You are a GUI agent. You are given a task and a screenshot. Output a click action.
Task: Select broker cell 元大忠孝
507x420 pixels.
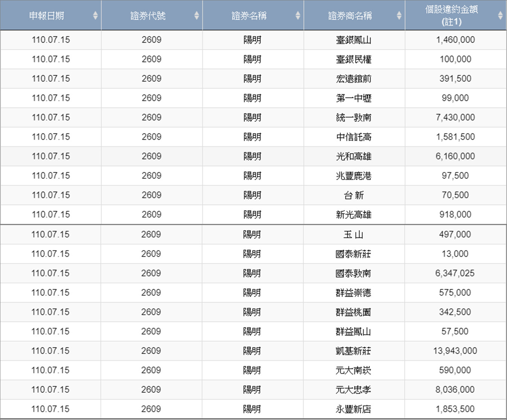tap(353, 390)
